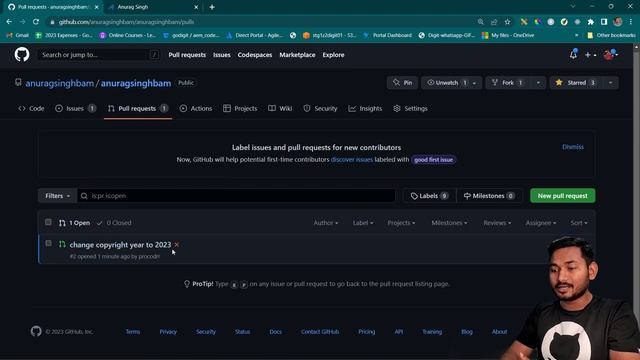
Task: Open Chrome three-dot menu
Action: coord(631,22)
